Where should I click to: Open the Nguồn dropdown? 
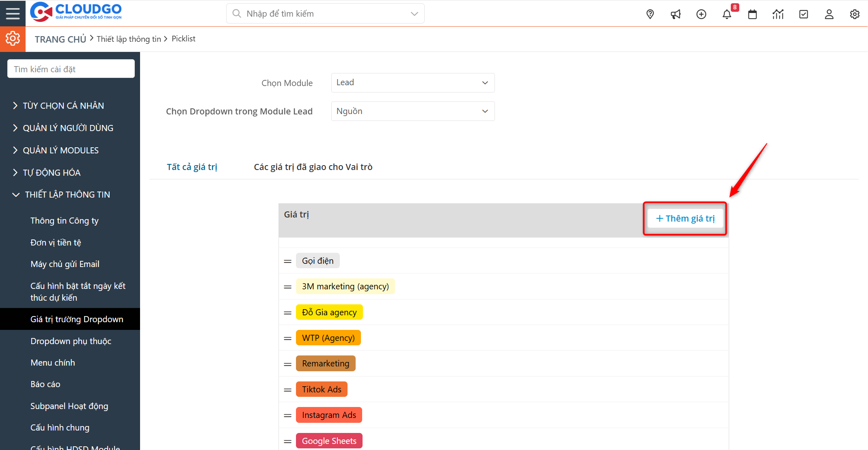coord(412,111)
